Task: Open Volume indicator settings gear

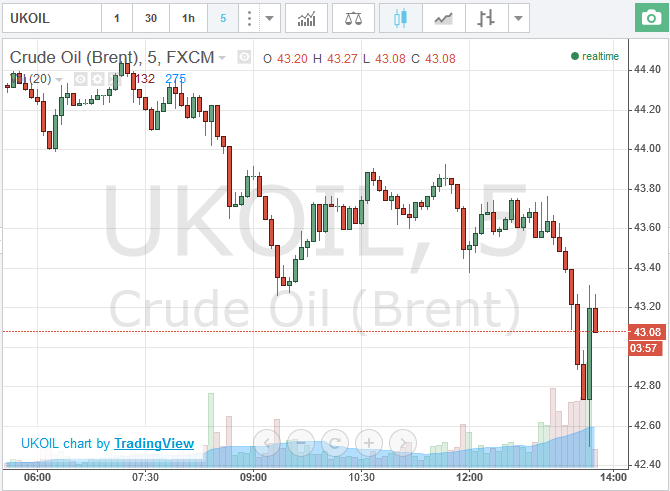Action: pos(97,79)
